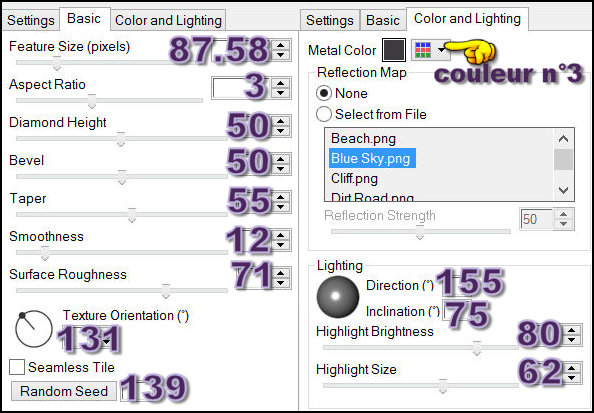Viewport: 594px width, 413px height.
Task: Click the Texture Orientation dial
Action: (x=34, y=329)
